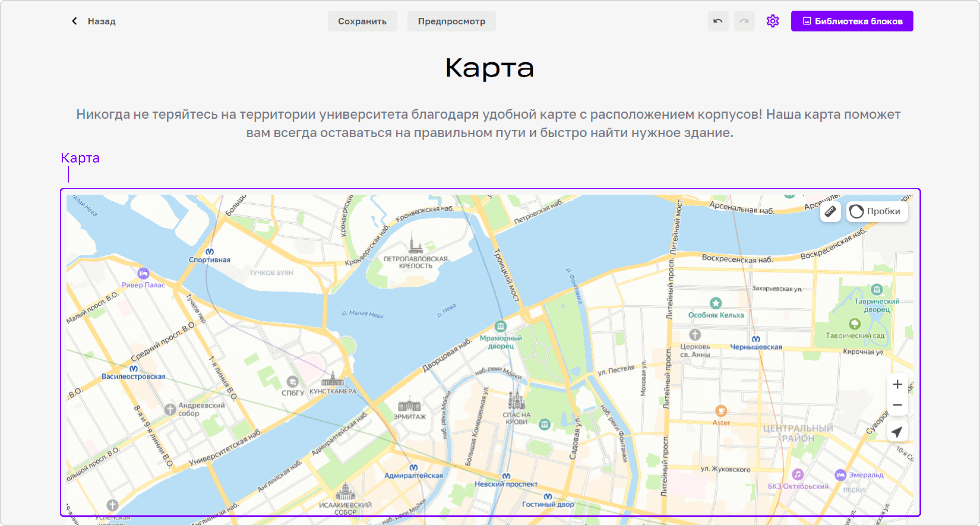Viewport: 980px width, 526px height.
Task: Select the Андреевский собор church marker
Action: [x=170, y=410]
